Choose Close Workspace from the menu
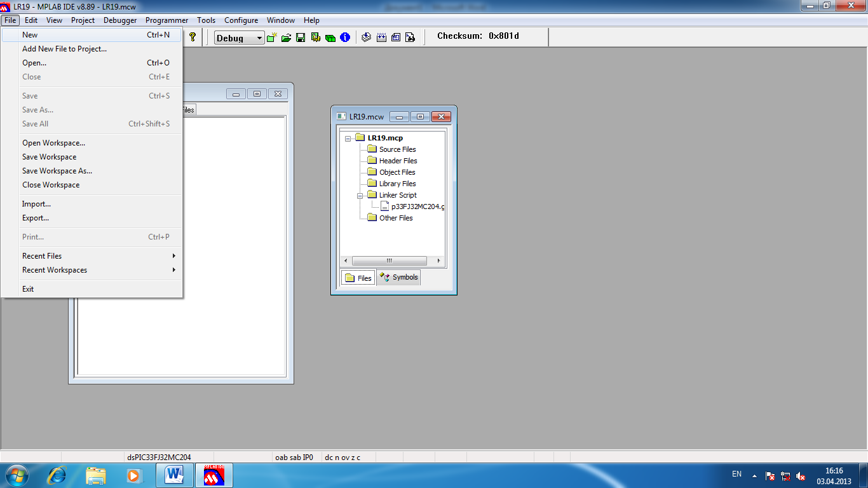 tap(92, 185)
